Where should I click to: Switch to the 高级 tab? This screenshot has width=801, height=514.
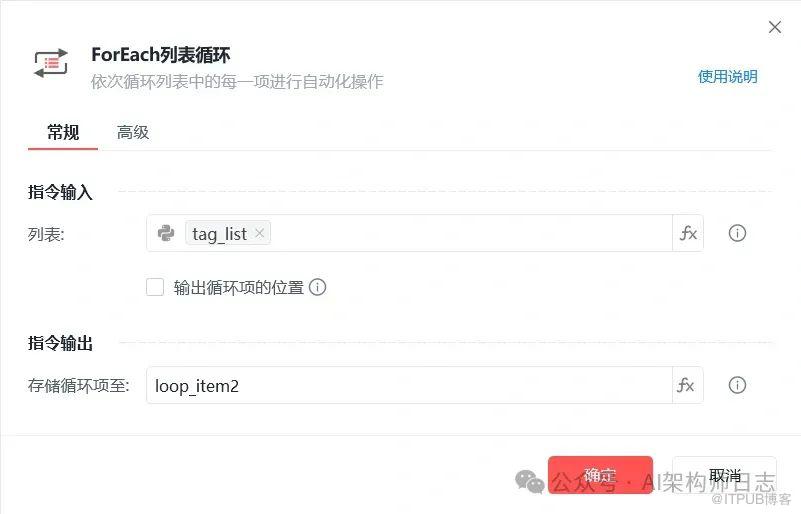[x=133, y=132]
